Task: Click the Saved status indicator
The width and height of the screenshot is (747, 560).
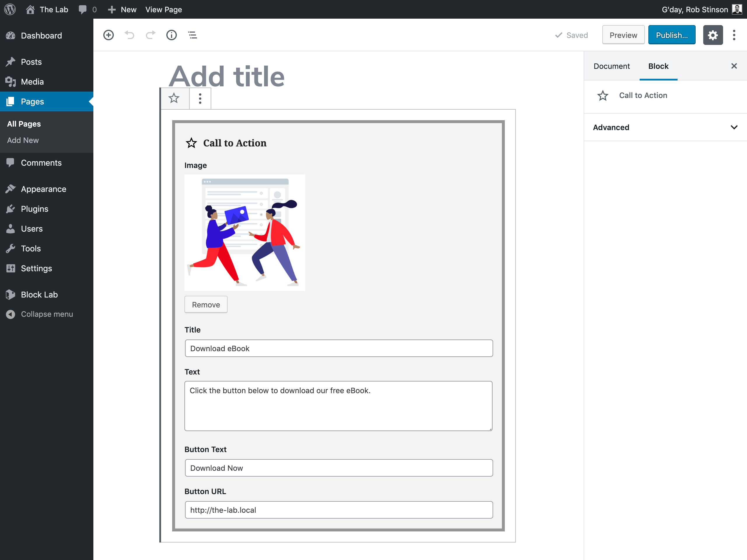Action: [x=571, y=35]
